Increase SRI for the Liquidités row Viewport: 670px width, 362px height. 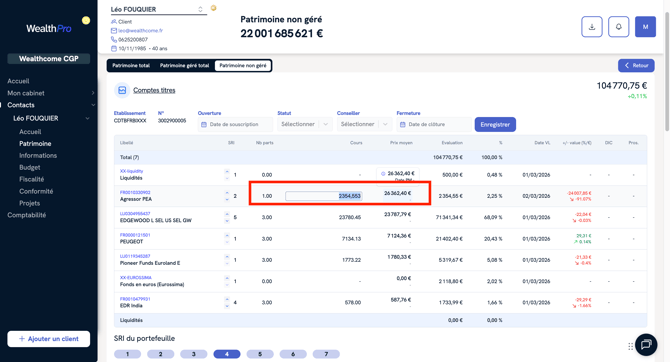click(227, 172)
